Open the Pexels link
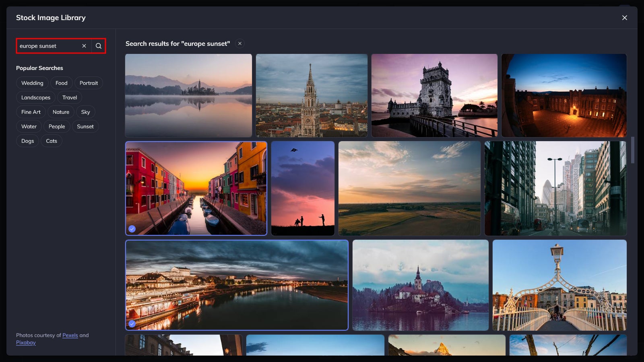The height and width of the screenshot is (362, 644). pyautogui.click(x=70, y=335)
